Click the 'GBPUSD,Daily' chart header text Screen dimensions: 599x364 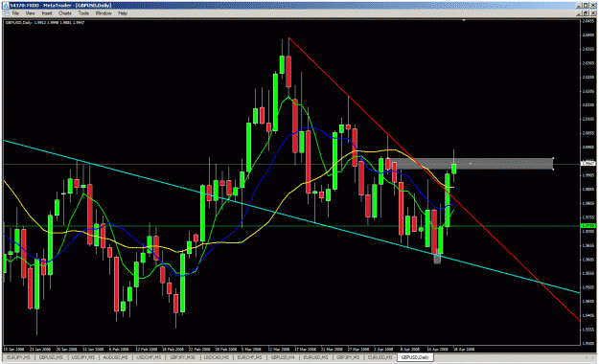pyautogui.click(x=18, y=23)
